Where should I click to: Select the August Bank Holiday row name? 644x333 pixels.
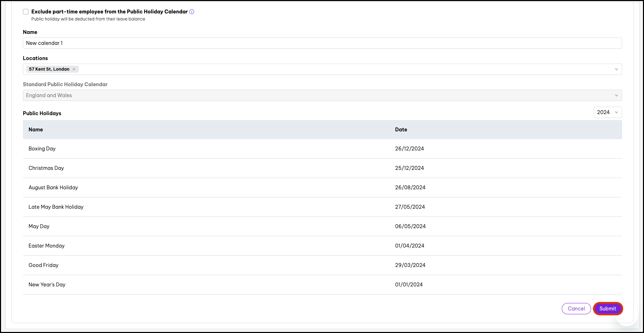pyautogui.click(x=53, y=188)
